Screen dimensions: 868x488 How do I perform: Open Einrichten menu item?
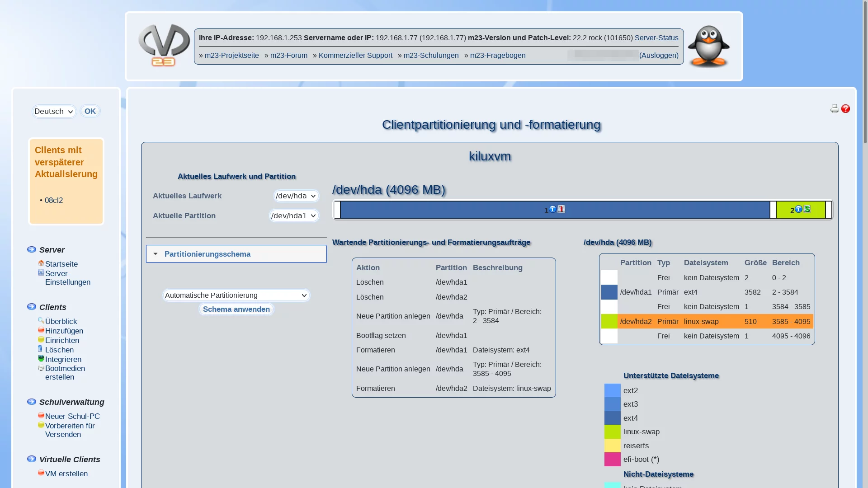point(62,340)
